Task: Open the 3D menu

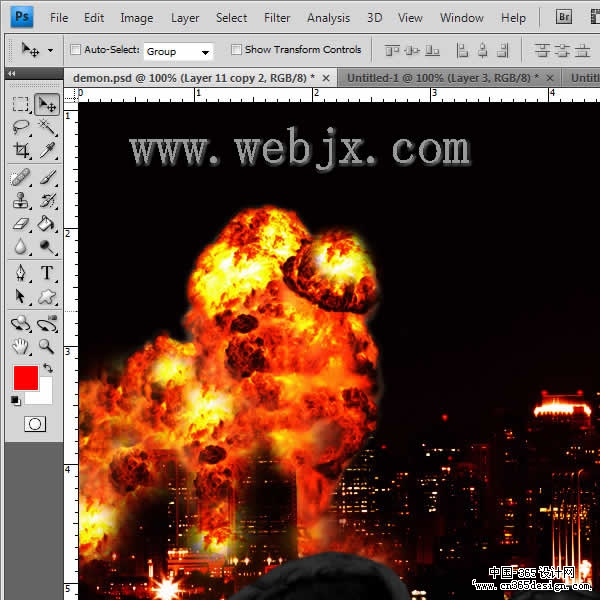Action: click(x=374, y=18)
